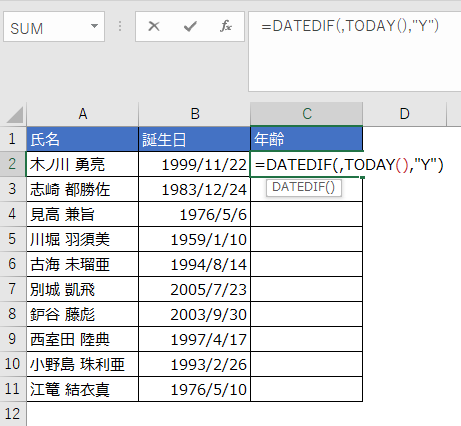Click cell containing 志崎 都勝佐

click(x=82, y=189)
